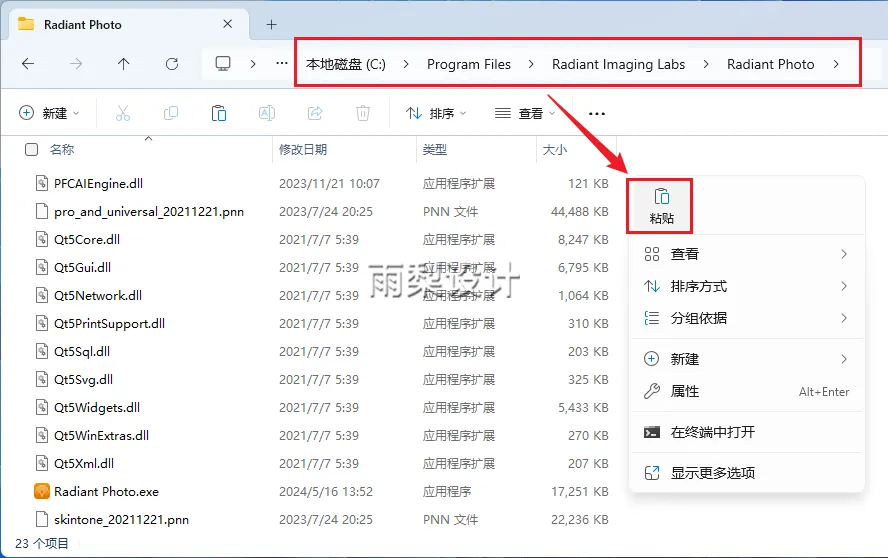Click the 2024/5/16 13:52 date cell
This screenshot has width=888, height=558.
pyautogui.click(x=326, y=492)
